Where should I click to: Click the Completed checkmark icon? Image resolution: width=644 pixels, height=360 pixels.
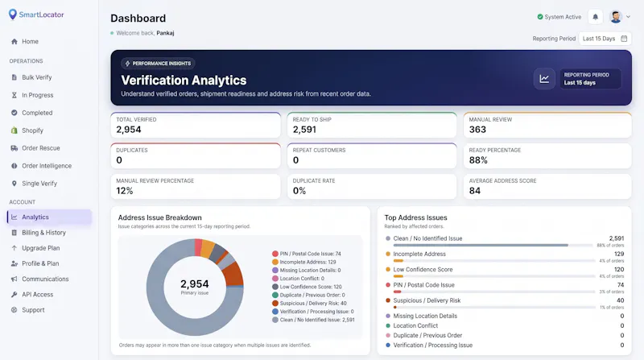click(14, 113)
